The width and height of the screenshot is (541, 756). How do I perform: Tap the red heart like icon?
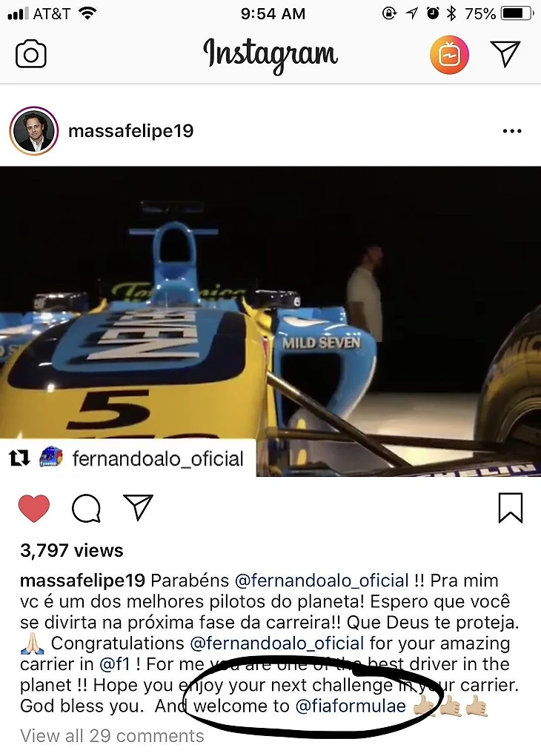coord(34,508)
